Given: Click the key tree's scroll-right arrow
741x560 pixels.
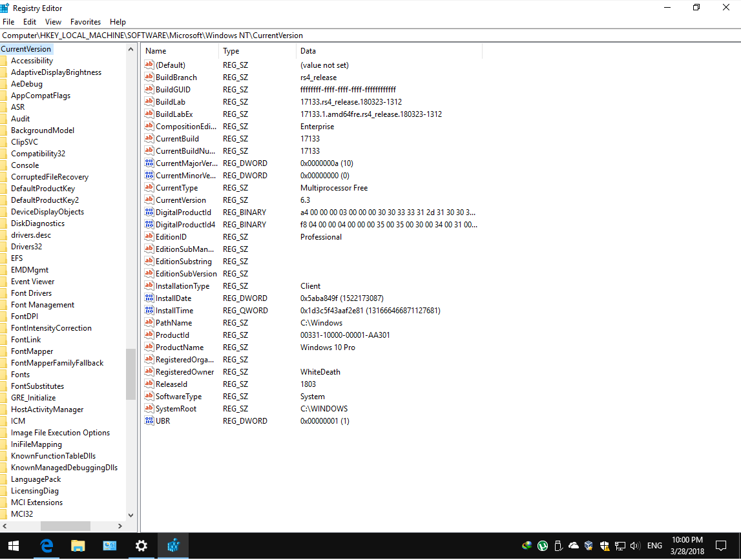Looking at the screenshot, I should (120, 526).
